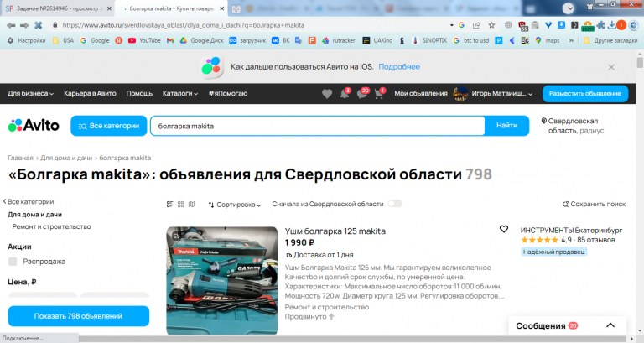Switch to list view layout icon
The height and width of the screenshot is (343, 644).
pos(170,204)
